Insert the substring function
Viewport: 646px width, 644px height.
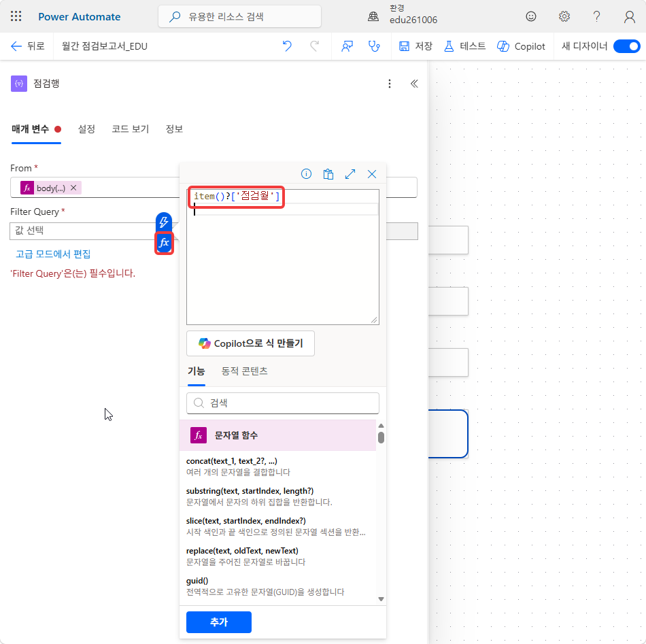[x=277, y=496]
